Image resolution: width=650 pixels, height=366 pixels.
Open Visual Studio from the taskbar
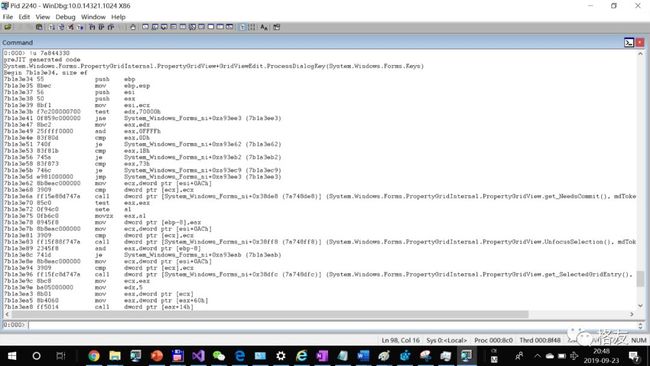click(x=198, y=356)
